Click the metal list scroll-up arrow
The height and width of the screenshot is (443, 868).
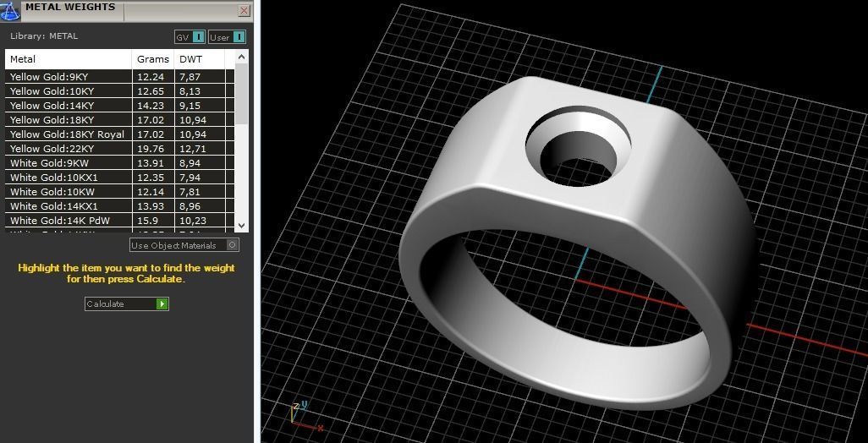pyautogui.click(x=241, y=57)
